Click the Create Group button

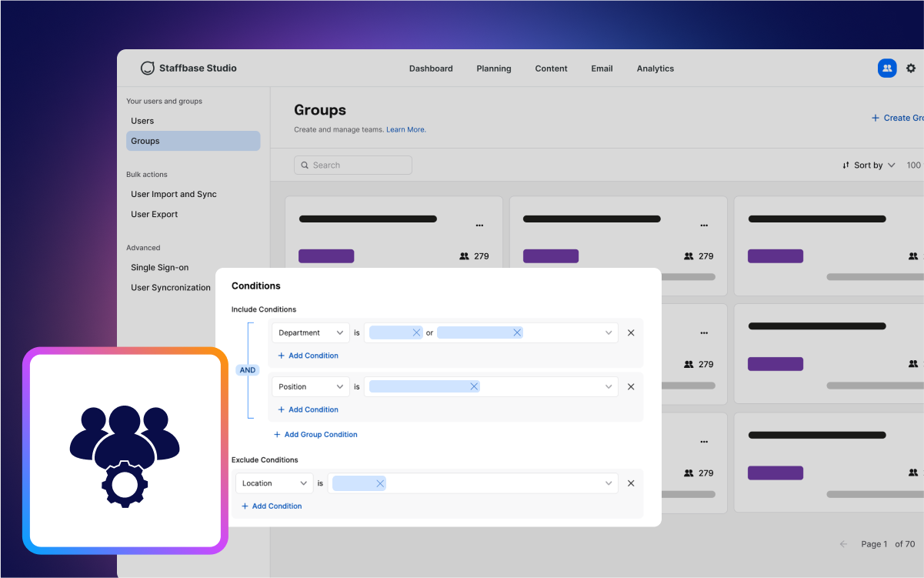click(897, 118)
